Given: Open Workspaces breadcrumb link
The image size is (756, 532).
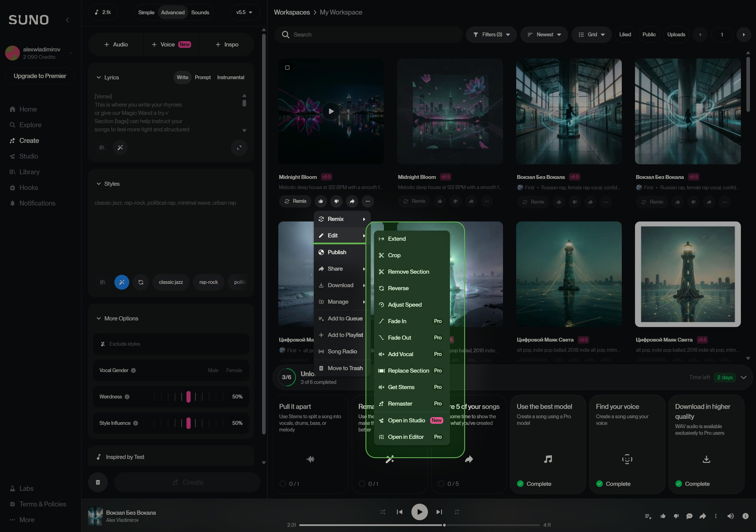Looking at the screenshot, I should tap(292, 12).
